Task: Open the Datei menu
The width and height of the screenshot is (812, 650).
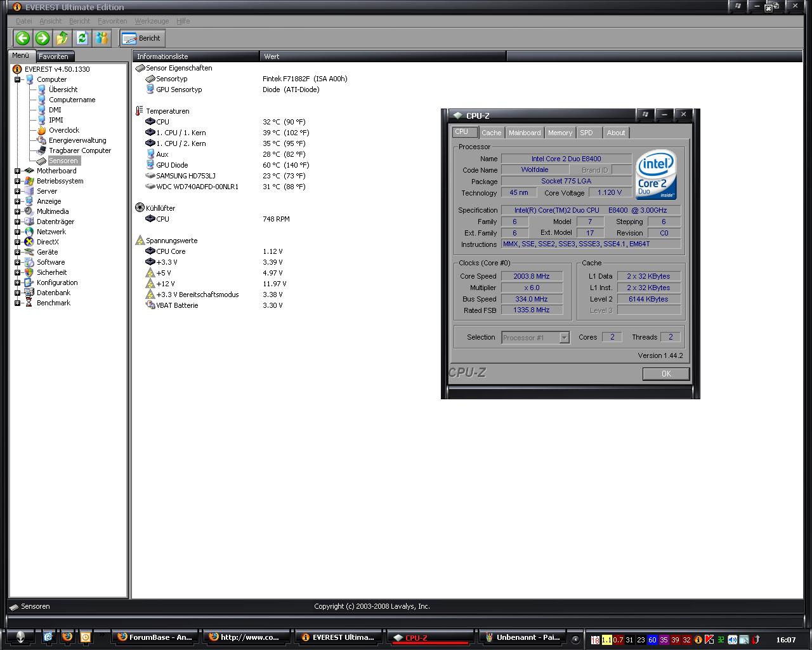Action: [23, 21]
